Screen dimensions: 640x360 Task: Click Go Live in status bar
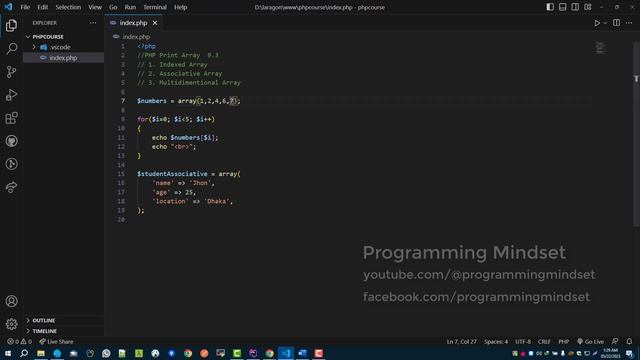(590, 342)
